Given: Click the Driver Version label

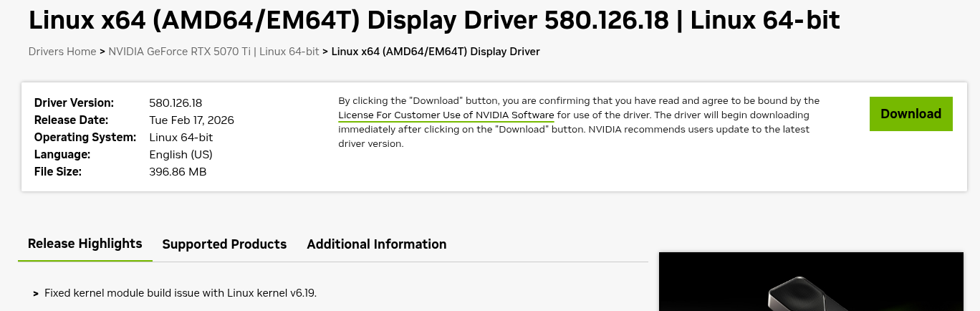Looking at the screenshot, I should point(74,103).
